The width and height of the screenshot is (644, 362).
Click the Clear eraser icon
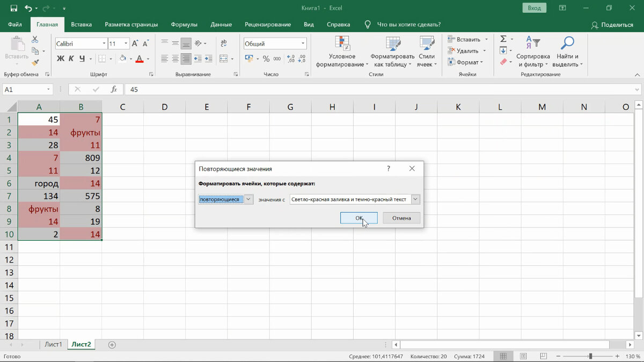(x=503, y=62)
